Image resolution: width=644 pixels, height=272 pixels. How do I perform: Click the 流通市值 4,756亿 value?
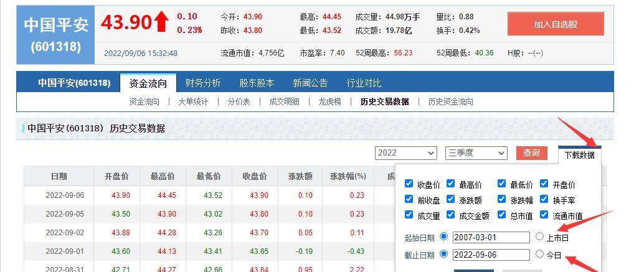coord(271,52)
